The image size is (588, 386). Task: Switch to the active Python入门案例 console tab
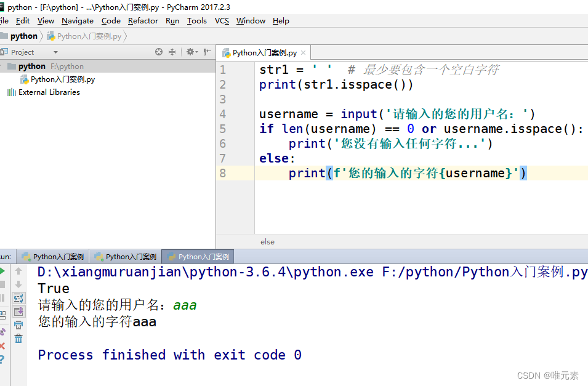point(196,257)
